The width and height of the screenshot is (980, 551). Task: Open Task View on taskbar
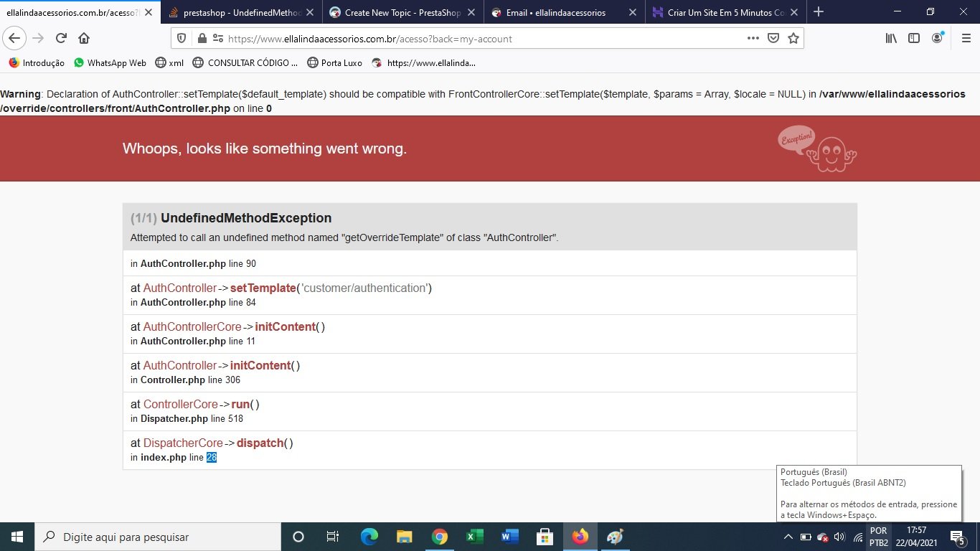click(333, 537)
